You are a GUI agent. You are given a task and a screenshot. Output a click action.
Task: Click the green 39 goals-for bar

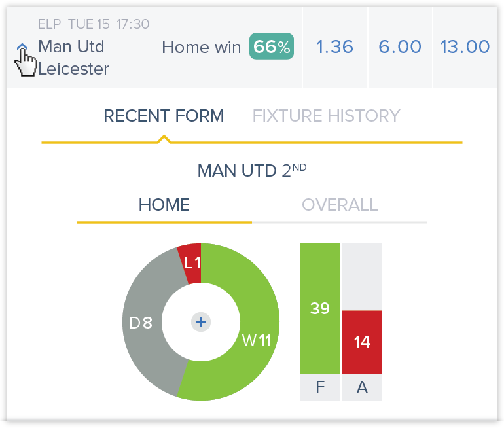click(x=320, y=309)
